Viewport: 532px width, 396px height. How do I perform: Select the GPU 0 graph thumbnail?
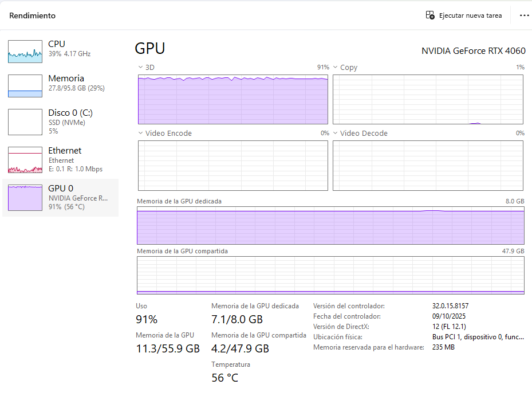point(25,197)
